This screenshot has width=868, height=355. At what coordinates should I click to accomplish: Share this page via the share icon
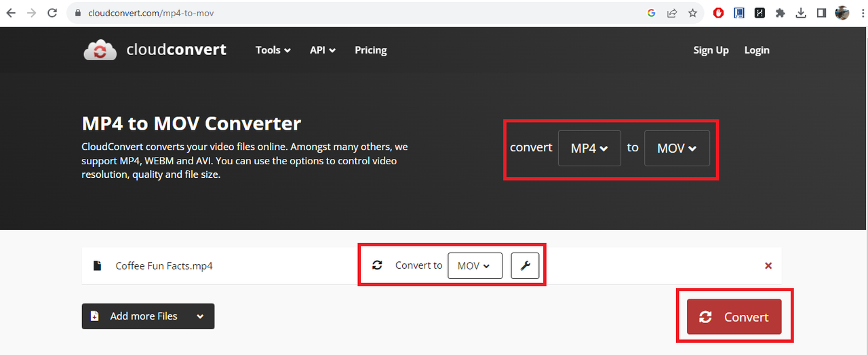(x=672, y=13)
